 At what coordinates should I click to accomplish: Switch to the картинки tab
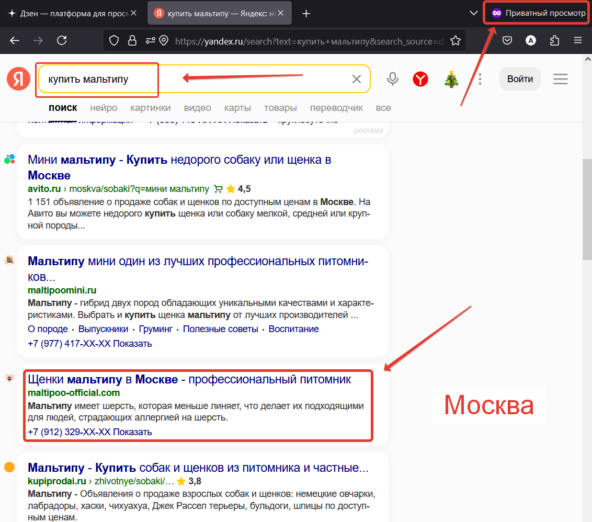click(150, 108)
